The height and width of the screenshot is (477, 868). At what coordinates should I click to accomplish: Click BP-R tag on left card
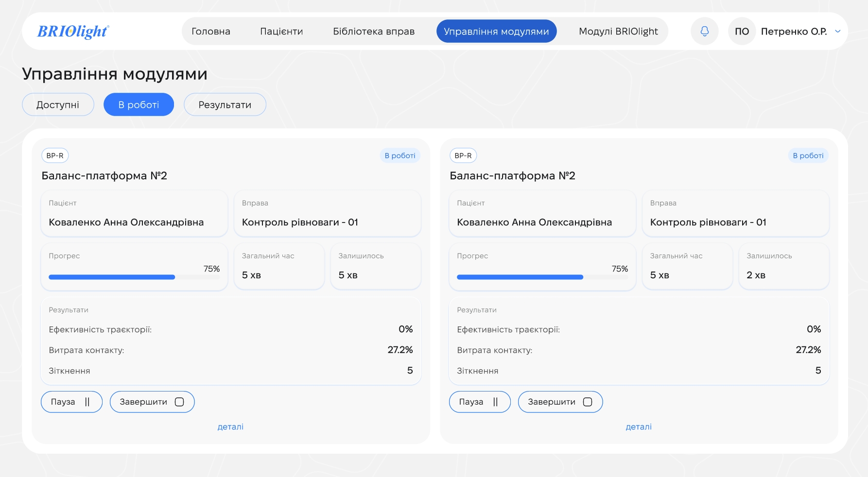pyautogui.click(x=55, y=155)
